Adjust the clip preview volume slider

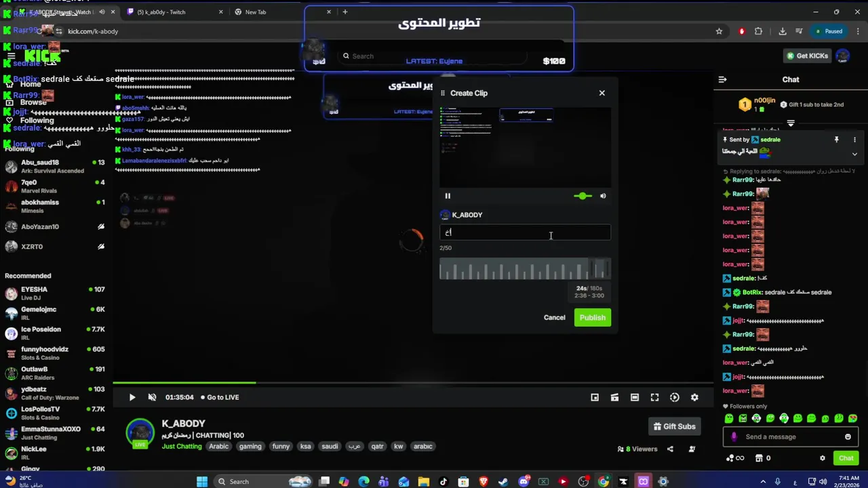pyautogui.click(x=583, y=196)
